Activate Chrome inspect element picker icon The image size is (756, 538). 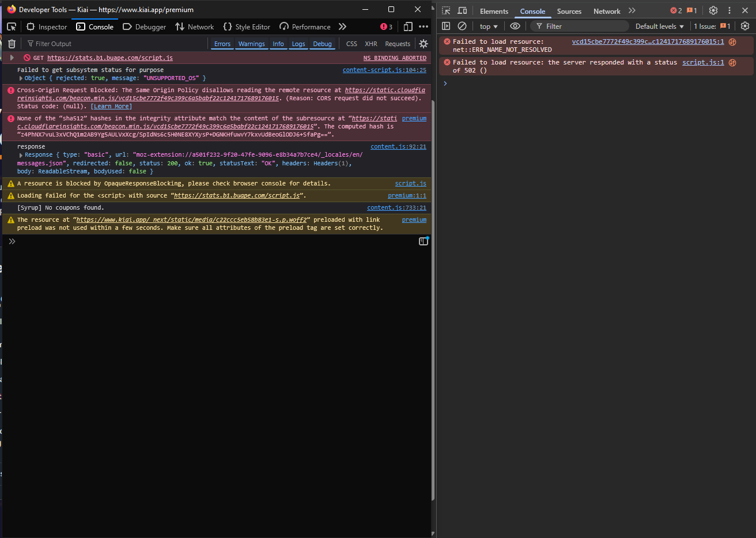pos(446,11)
